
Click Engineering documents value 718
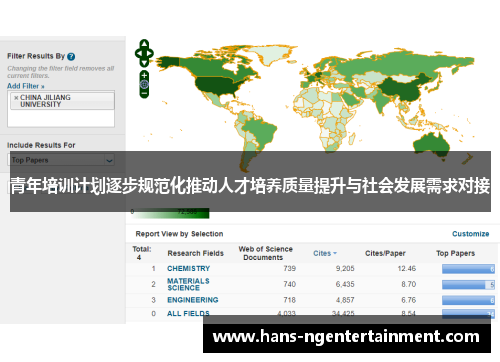coord(289,300)
